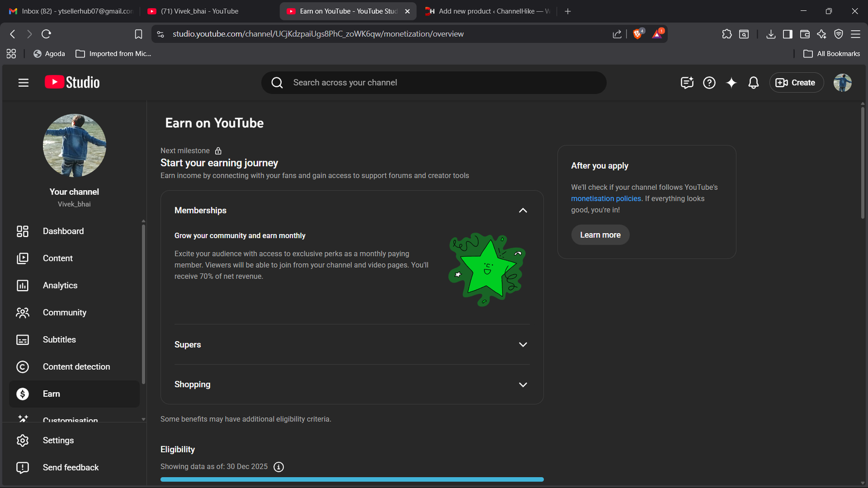This screenshot has height=488, width=868.
Task: Click the Learn more button
Action: pos(600,235)
